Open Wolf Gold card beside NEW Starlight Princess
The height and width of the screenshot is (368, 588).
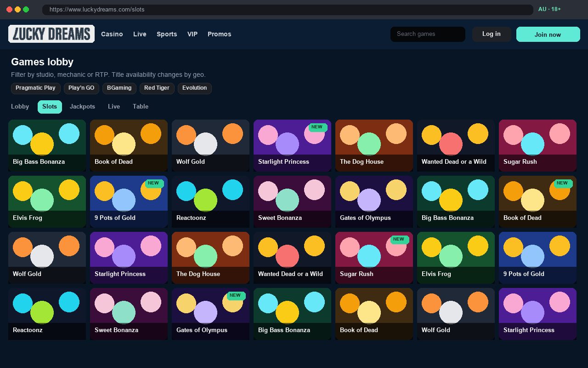(x=210, y=145)
